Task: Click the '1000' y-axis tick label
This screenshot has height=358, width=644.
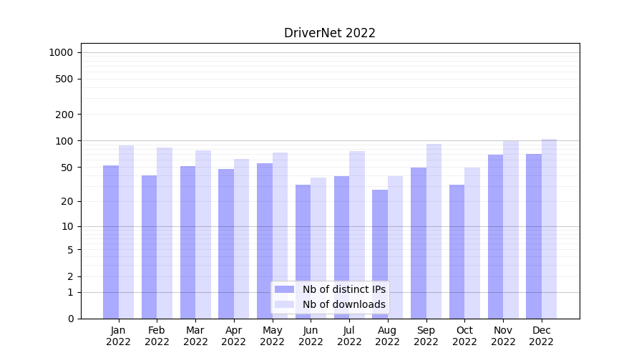Action: click(61, 52)
